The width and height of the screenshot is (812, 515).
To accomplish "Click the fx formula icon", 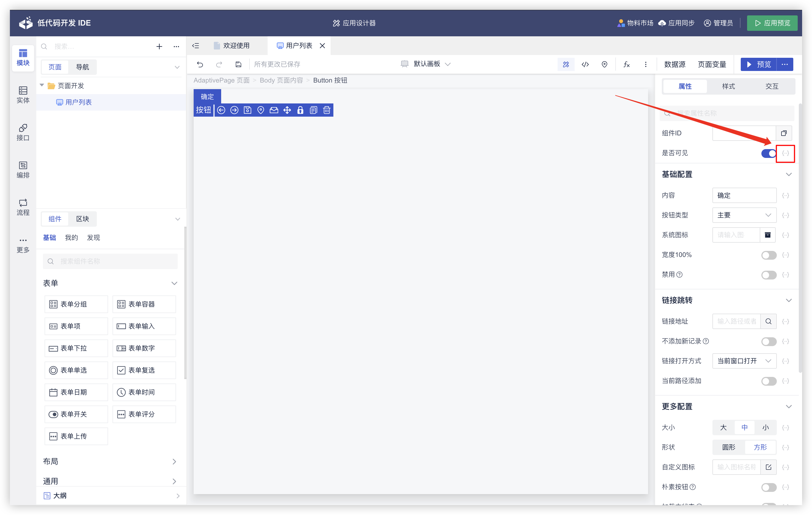I will 626,64.
